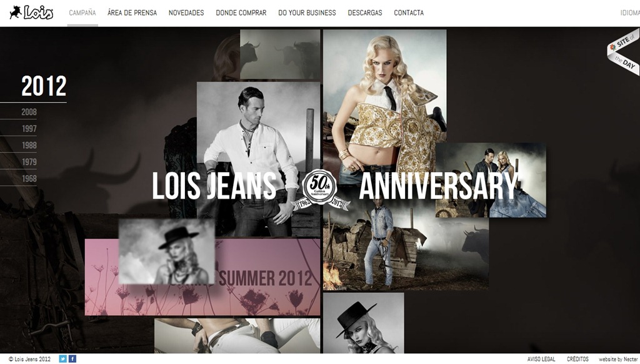Open the CRÉDITOS footer link
Screen dimensions: 640x364
coord(577,359)
